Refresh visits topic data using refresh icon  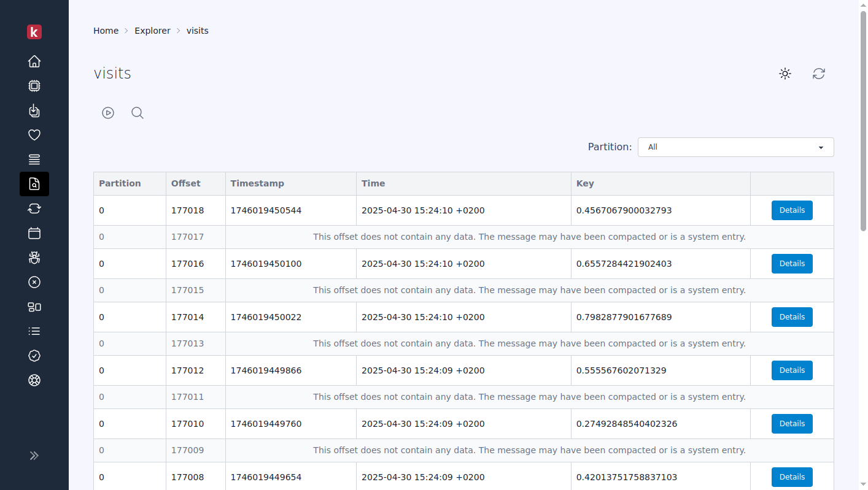point(819,73)
